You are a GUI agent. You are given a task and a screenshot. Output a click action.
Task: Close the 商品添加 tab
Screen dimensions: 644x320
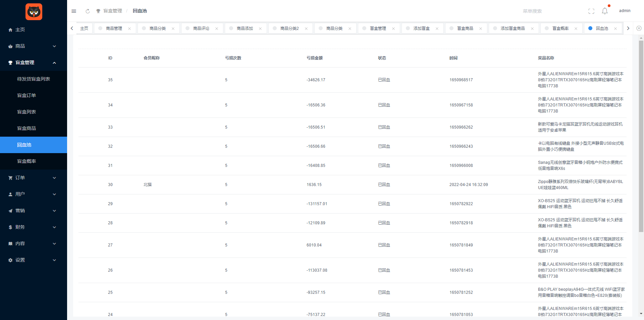pos(260,29)
